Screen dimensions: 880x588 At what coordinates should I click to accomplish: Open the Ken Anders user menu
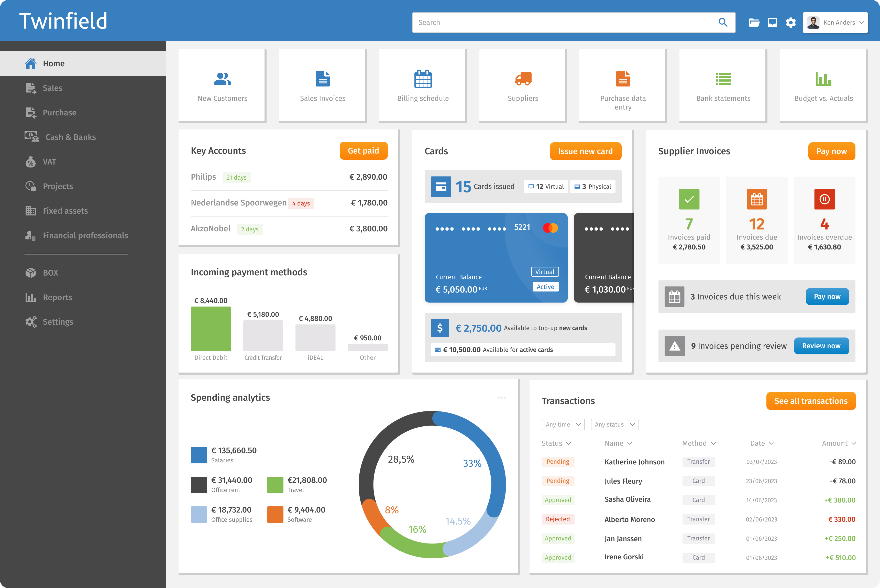click(835, 23)
